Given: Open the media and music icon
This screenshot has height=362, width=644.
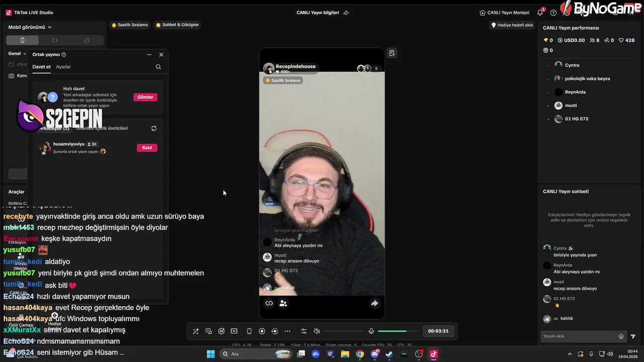Looking at the screenshot, I should (x=208, y=331).
